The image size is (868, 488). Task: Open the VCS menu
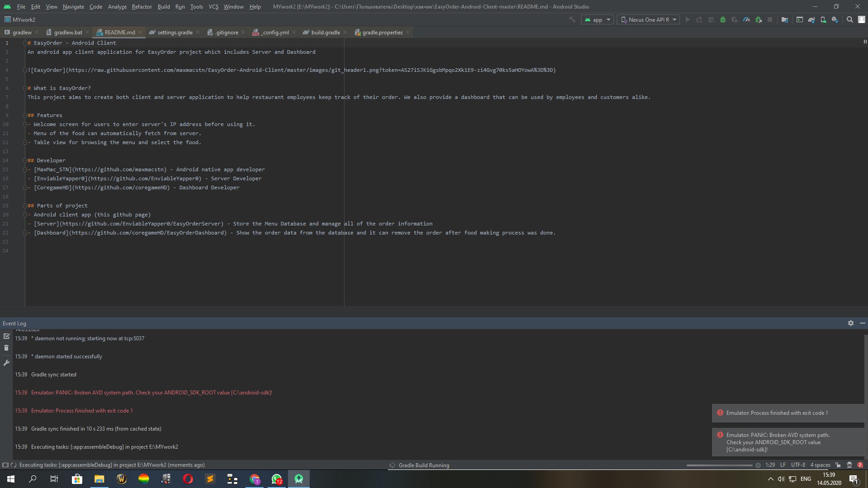(213, 7)
